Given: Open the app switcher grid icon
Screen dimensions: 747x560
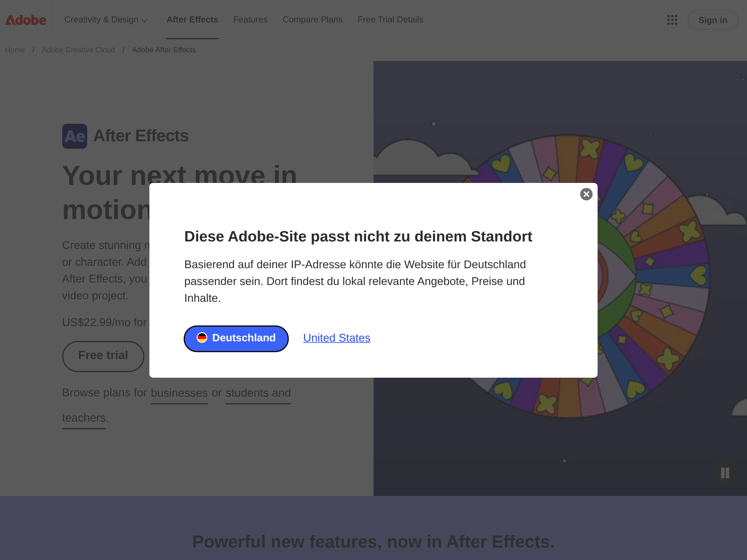Looking at the screenshot, I should [672, 20].
